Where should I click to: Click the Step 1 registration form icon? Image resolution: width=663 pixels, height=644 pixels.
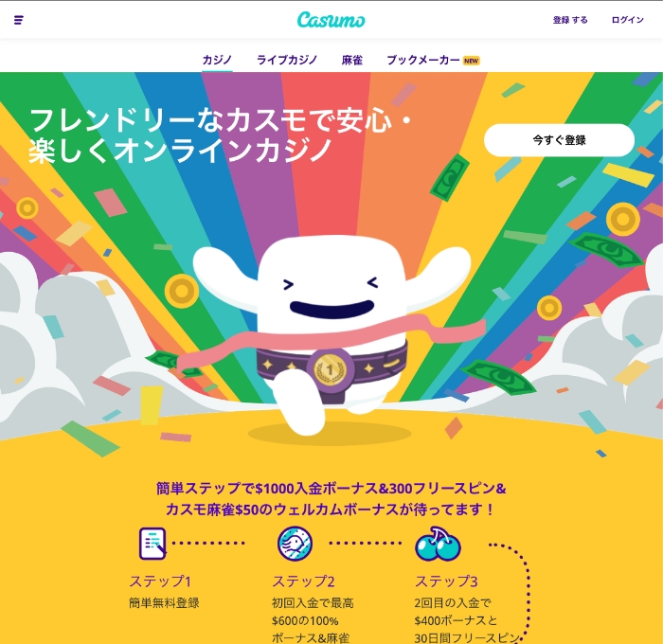click(x=152, y=544)
